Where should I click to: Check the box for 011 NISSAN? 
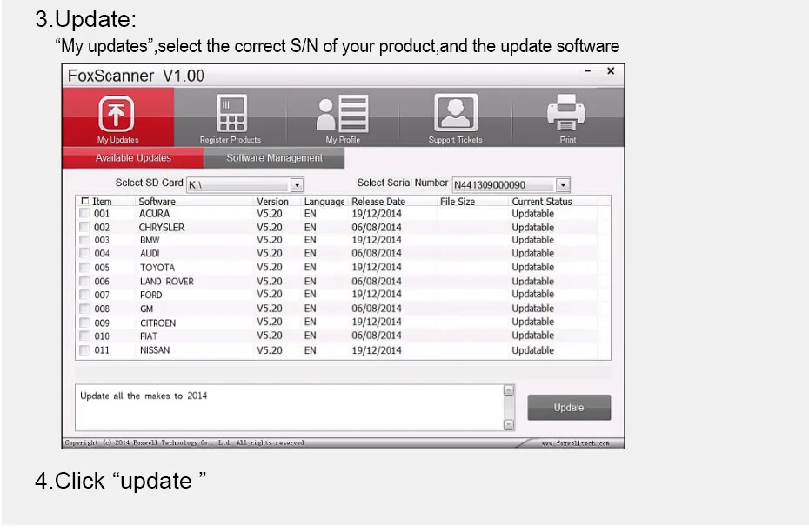[x=84, y=350]
